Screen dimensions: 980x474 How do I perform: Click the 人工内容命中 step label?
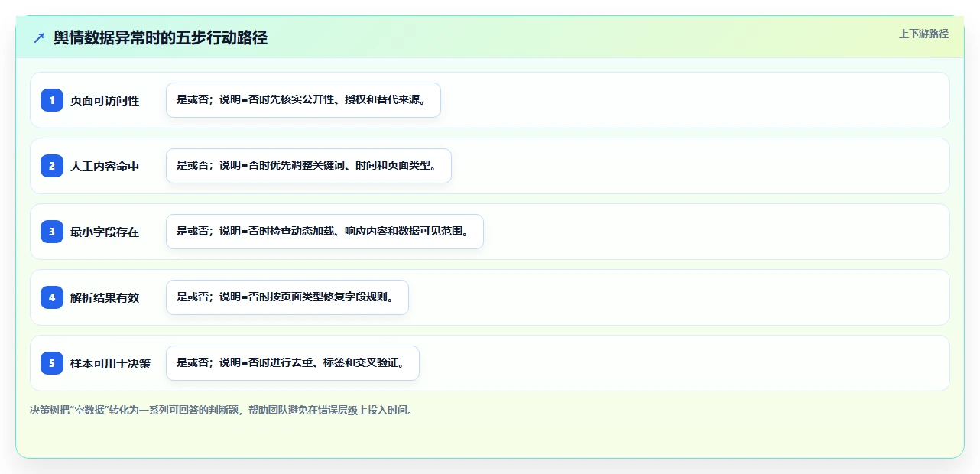coord(105,166)
